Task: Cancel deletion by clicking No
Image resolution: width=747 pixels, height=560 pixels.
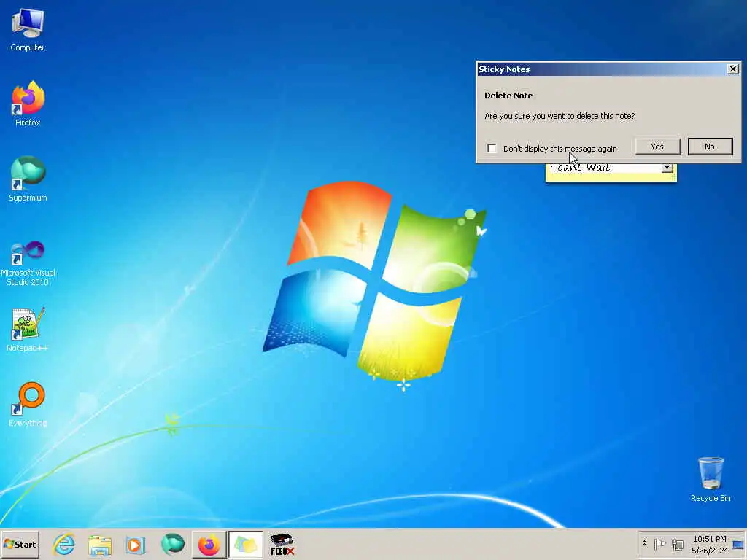Action: tap(710, 147)
